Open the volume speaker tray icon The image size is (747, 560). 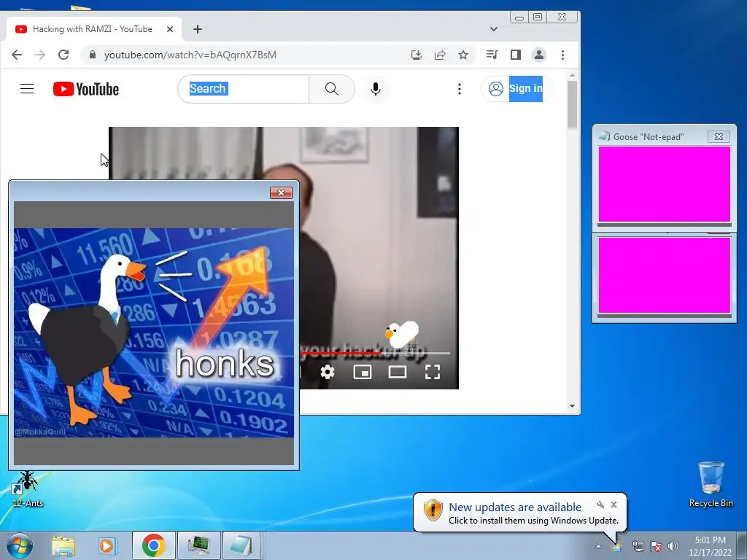673,546
